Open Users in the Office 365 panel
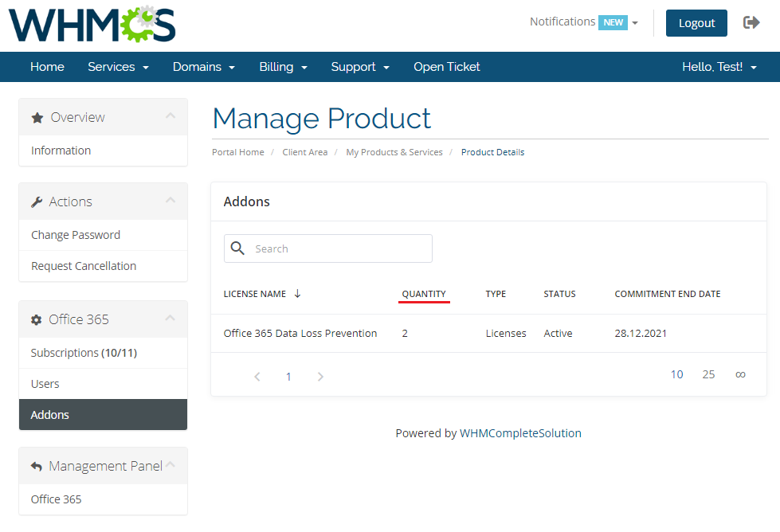780x532 pixels. click(x=103, y=384)
